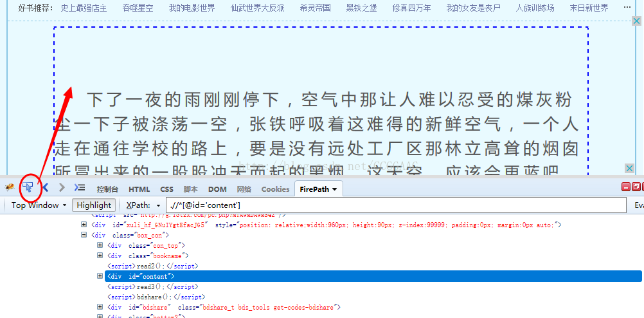Select the div id="bdshare" row
The width and height of the screenshot is (644, 318).
[224, 307]
